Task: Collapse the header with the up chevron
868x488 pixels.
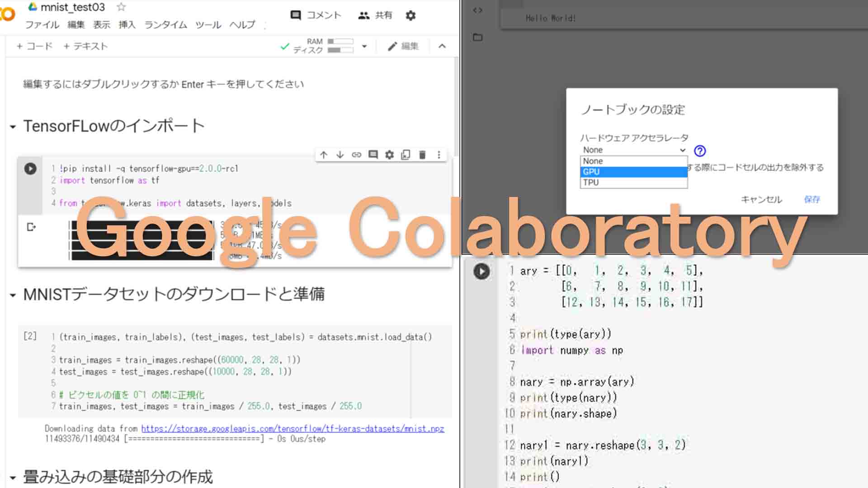Action: (x=442, y=46)
